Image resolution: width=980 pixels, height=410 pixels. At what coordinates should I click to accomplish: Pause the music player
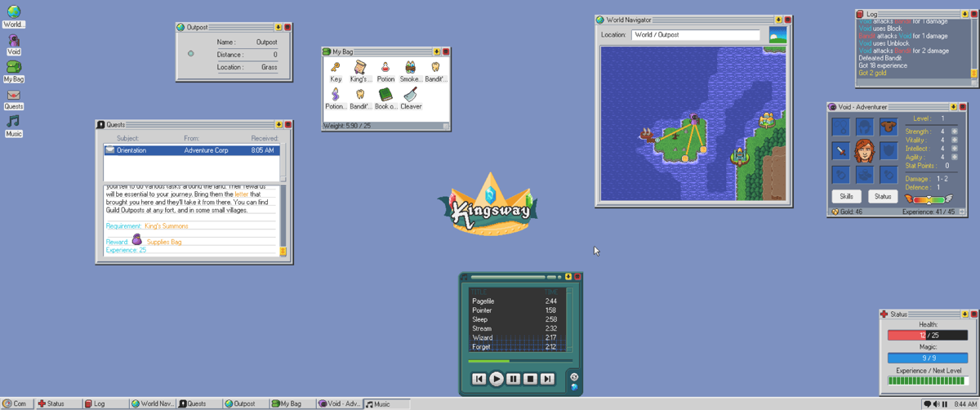513,379
